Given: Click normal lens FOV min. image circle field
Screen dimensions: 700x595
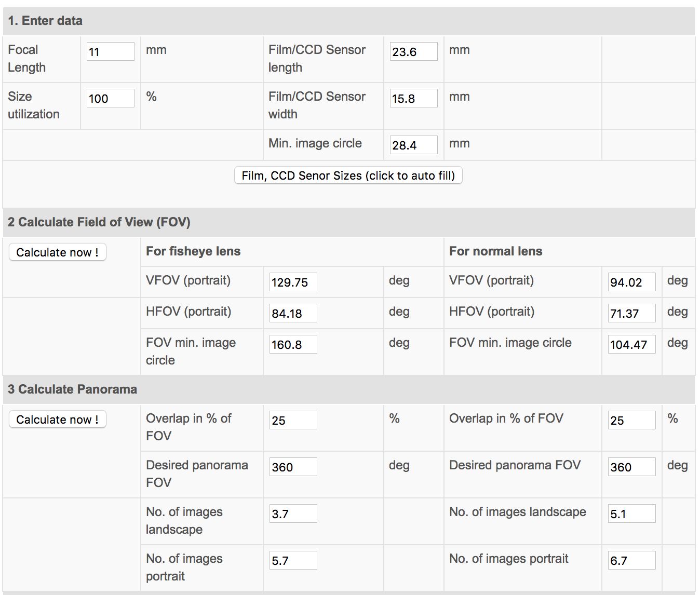Looking at the screenshot, I should point(632,344).
